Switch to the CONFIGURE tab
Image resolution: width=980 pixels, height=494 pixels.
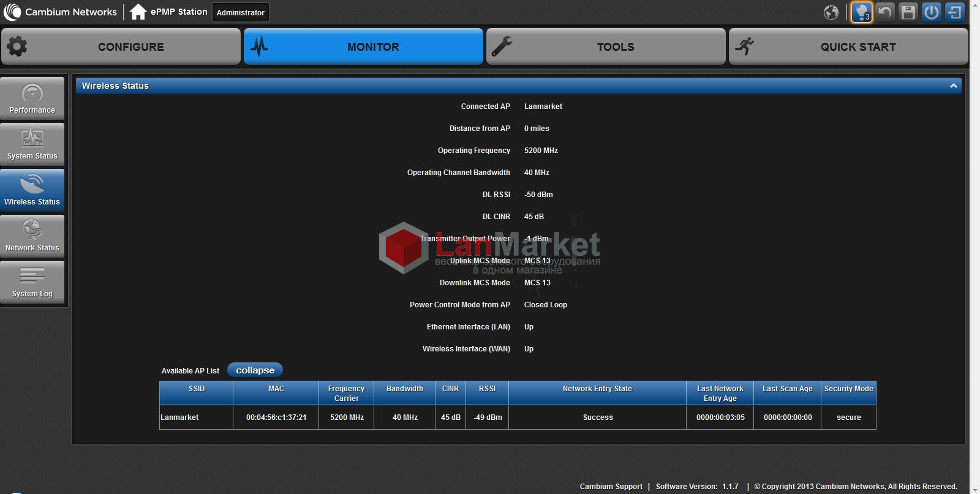point(121,47)
